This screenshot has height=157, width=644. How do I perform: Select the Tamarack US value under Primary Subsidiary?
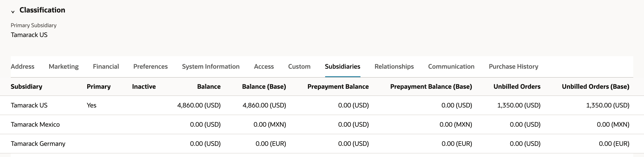(29, 35)
